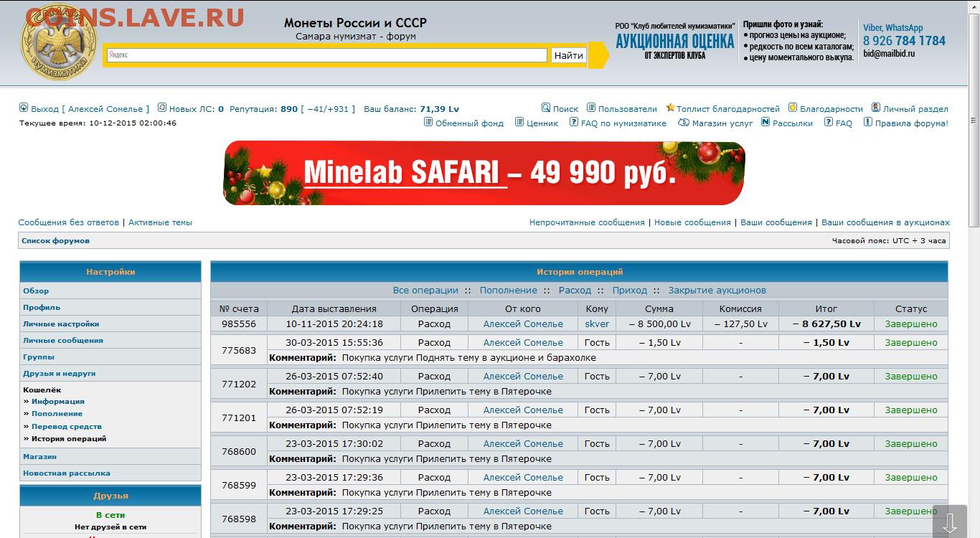This screenshot has height=538, width=980.
Task: Click the logout icon next to Выход
Action: pos(23,108)
